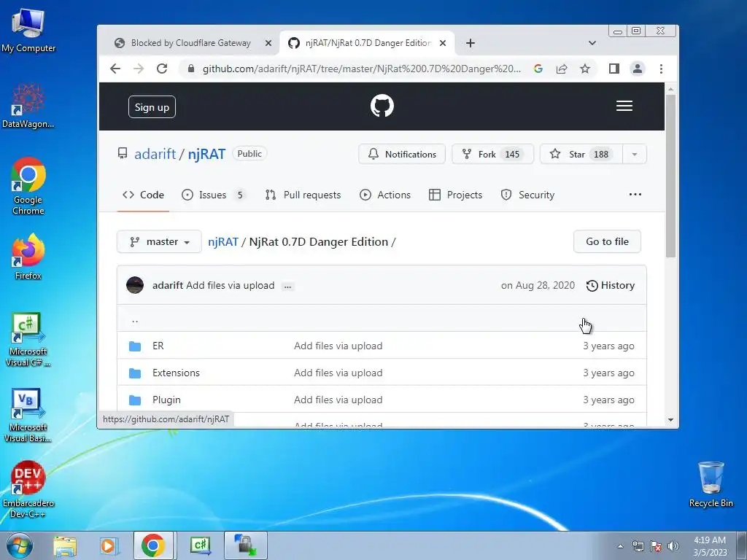This screenshot has width=747, height=560.
Task: Open Windows Media Player from the taskbar
Action: click(109, 545)
